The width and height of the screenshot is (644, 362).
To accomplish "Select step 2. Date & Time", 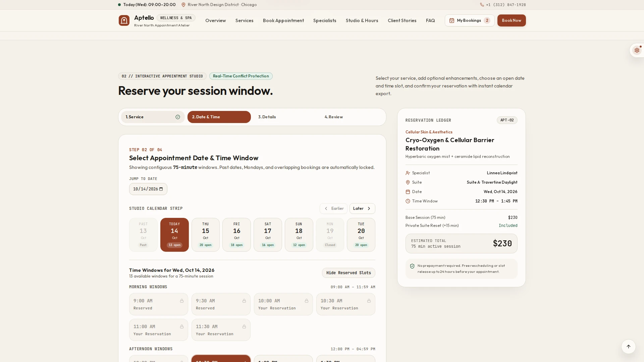I will click(219, 117).
